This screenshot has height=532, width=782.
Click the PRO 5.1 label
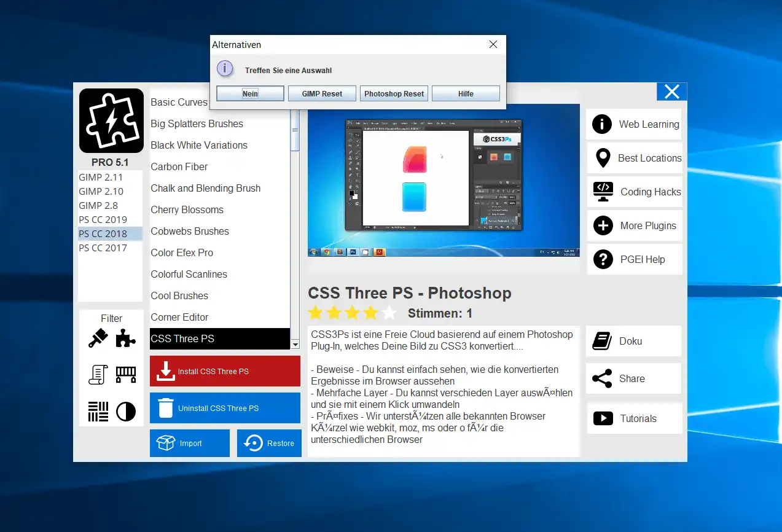tap(110, 163)
